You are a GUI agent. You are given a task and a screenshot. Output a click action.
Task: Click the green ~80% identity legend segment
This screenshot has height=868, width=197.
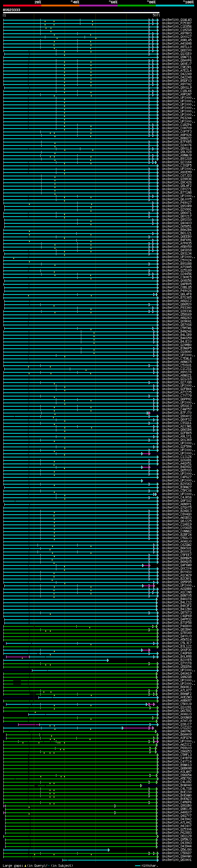tap(137, 6)
